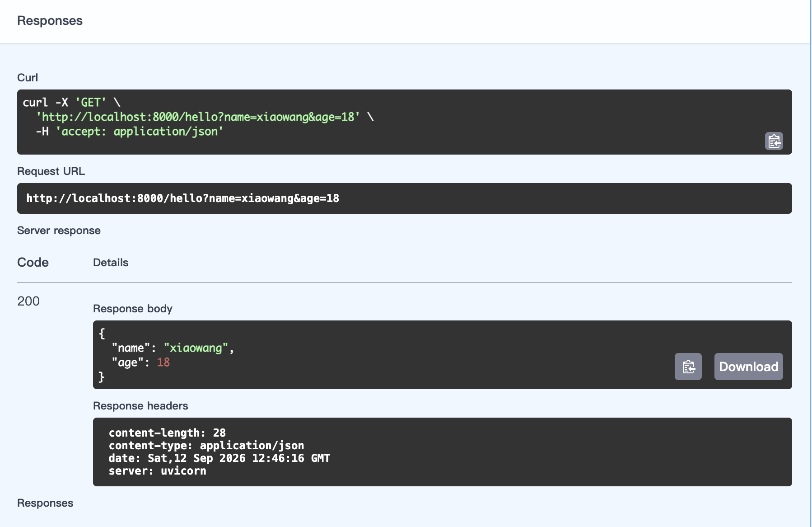
Task: Click the server: uvicorn header line
Action: pyautogui.click(x=157, y=471)
